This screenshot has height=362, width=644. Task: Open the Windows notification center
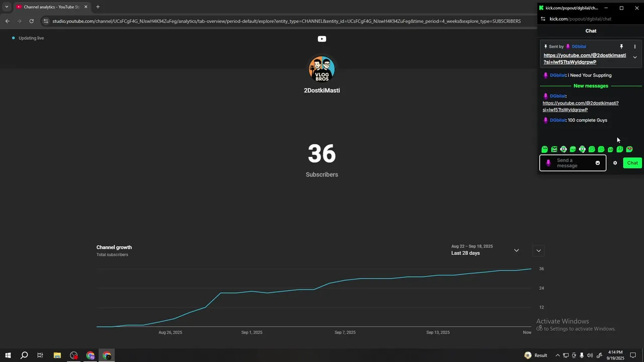[633, 355]
